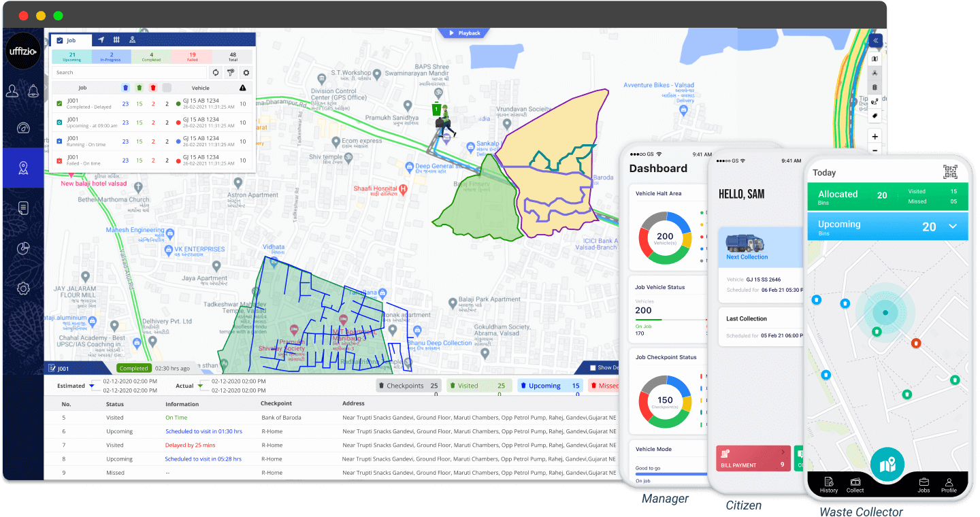This screenshot has height=517, width=980.
Task: Select the Failed - On time job row icon
Action: tap(60, 161)
